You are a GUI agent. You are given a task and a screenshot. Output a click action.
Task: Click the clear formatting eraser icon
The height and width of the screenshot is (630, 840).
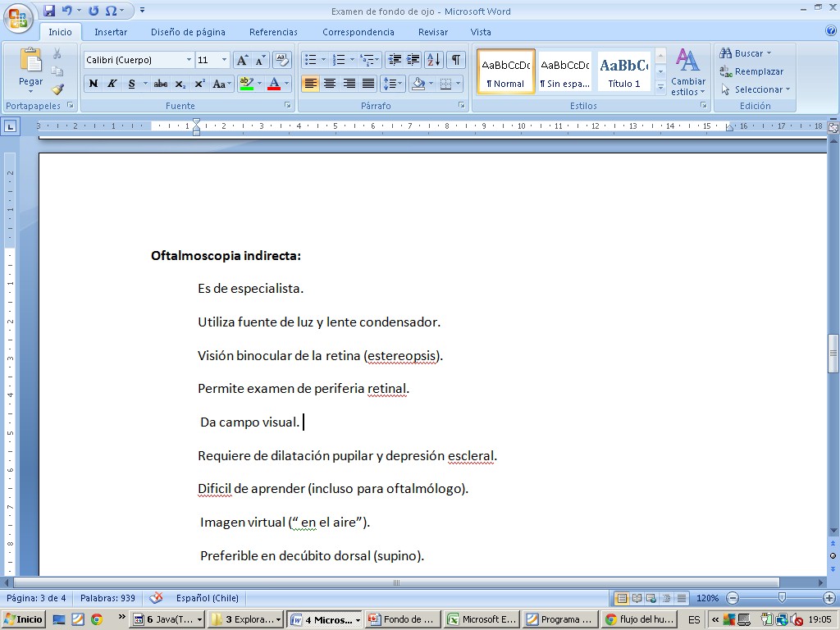(x=281, y=60)
